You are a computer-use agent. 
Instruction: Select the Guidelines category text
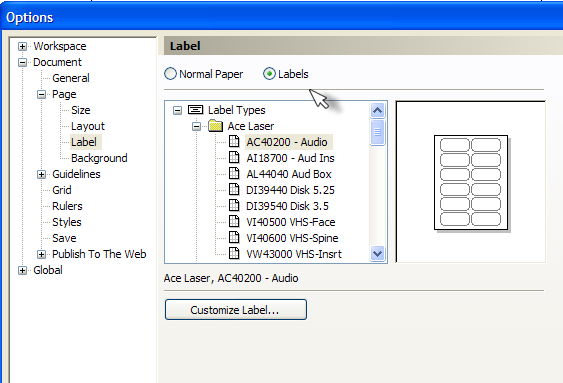(76, 174)
